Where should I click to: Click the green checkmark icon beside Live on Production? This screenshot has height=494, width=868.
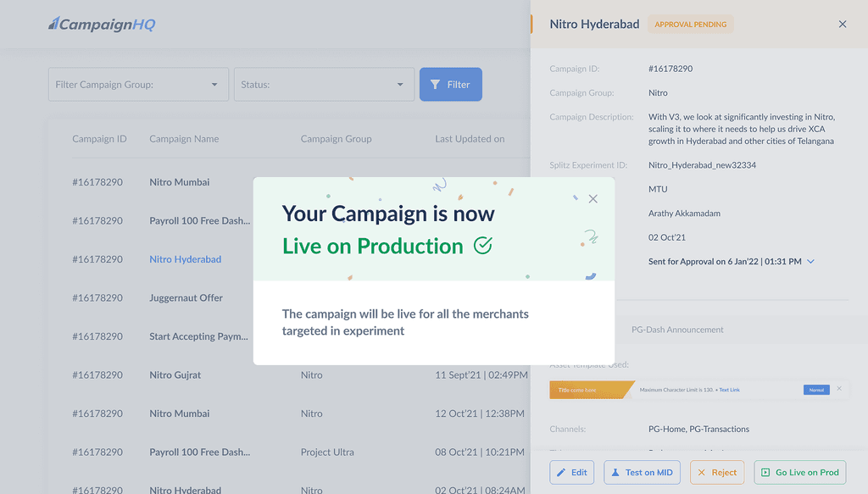482,245
